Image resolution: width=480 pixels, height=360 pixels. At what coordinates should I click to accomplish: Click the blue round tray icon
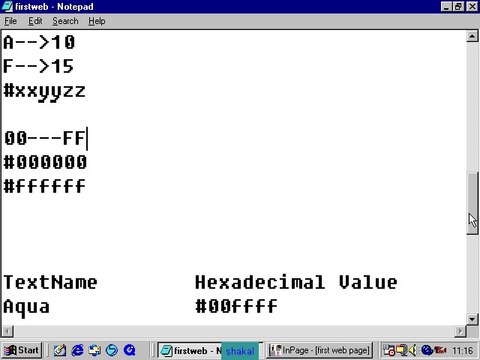coord(427,350)
